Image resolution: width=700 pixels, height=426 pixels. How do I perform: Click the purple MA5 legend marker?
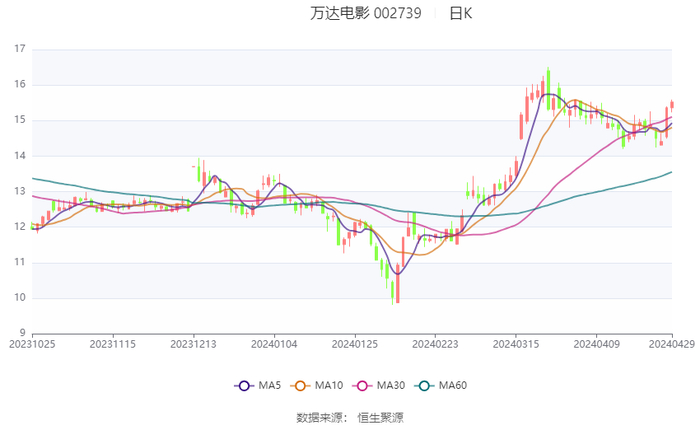(x=244, y=386)
